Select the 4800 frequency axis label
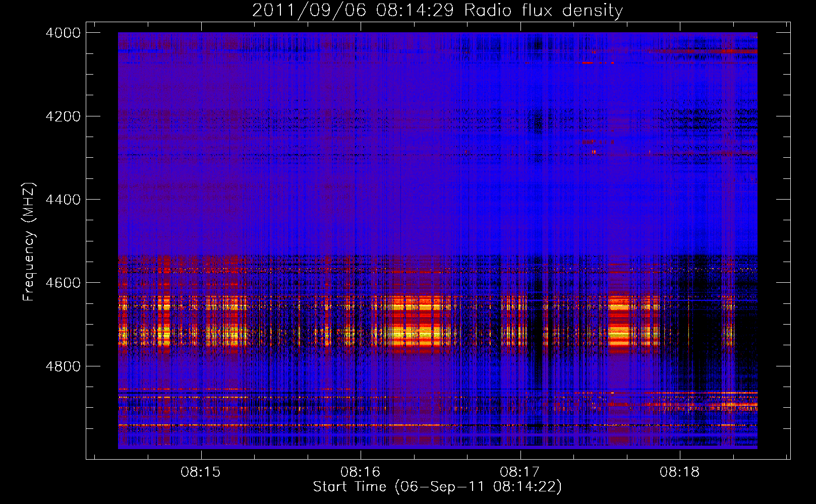Screen dimensions: 816x504 [63, 366]
